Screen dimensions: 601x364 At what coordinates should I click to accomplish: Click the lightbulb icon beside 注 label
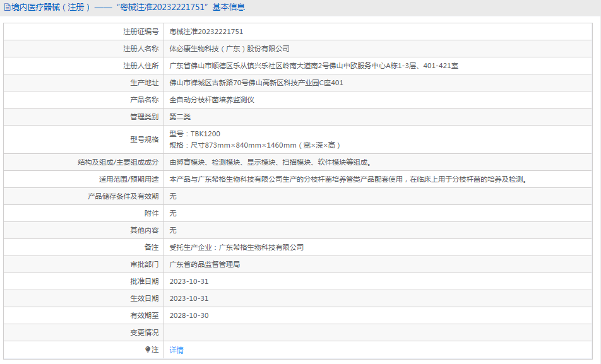148,349
